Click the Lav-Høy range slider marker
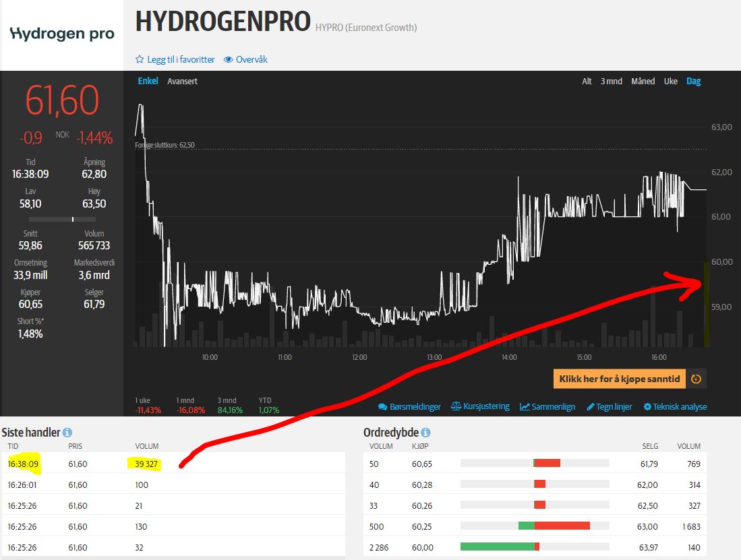The image size is (741, 560). [x=71, y=219]
